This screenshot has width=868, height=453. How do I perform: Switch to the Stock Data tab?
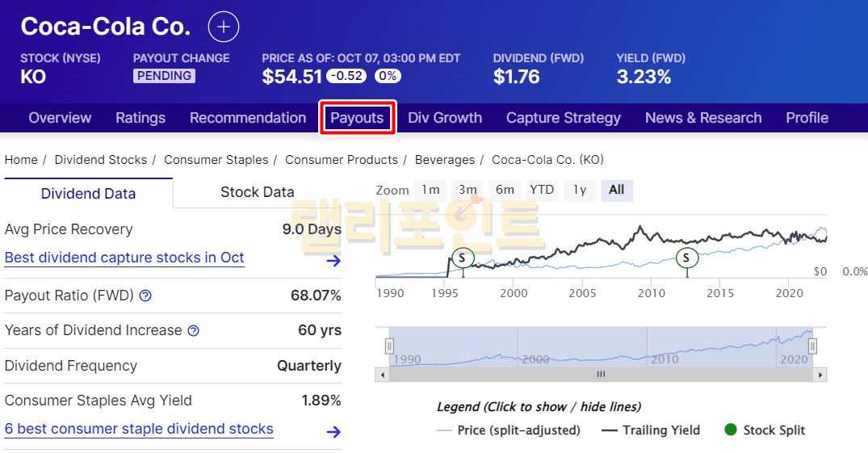click(x=257, y=192)
